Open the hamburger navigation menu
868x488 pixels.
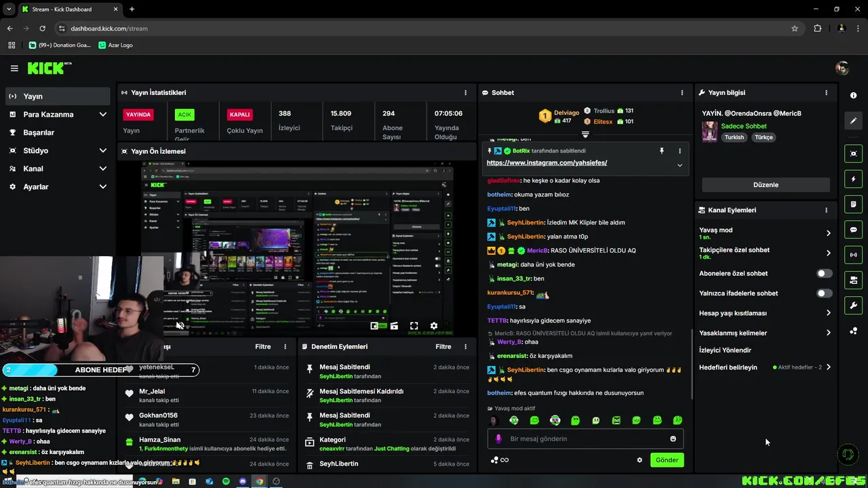click(14, 68)
